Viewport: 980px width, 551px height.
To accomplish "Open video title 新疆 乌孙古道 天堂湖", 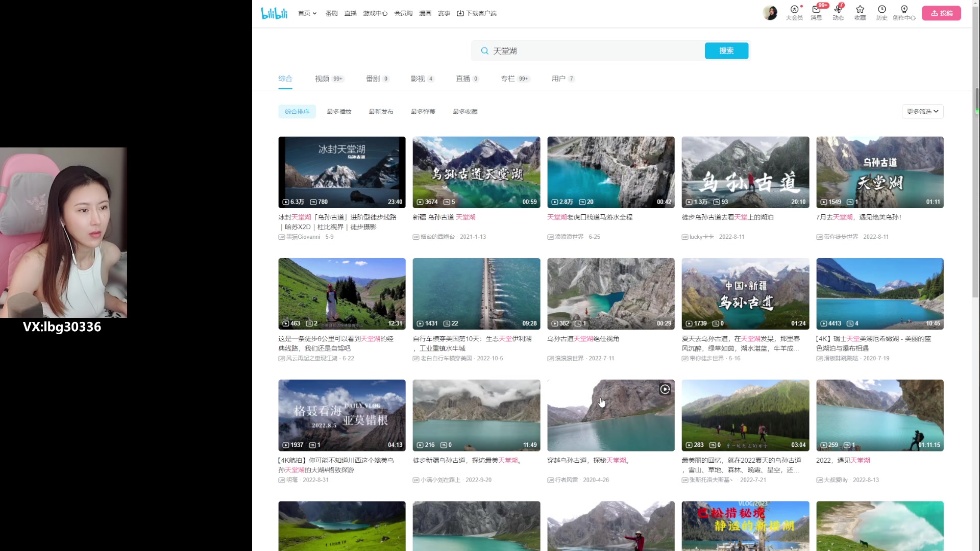I will click(444, 217).
